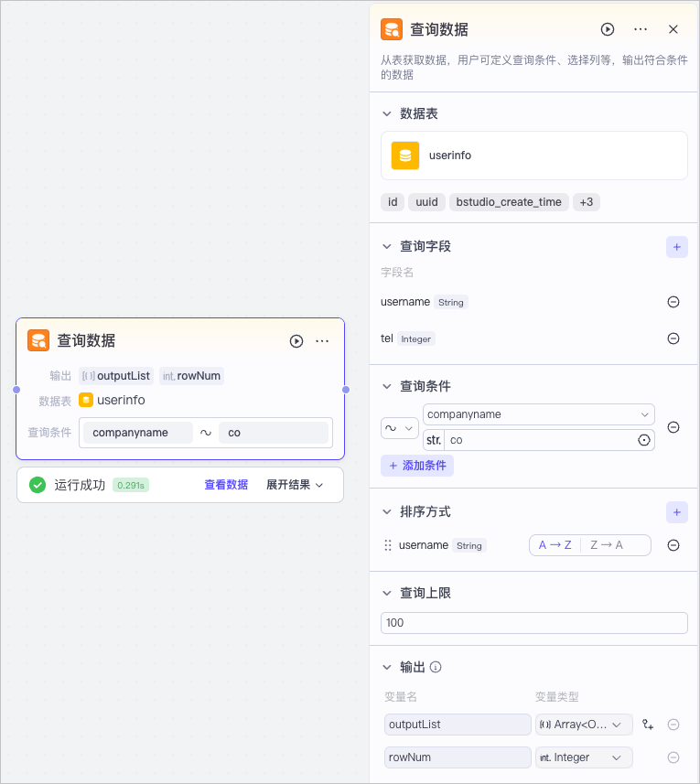Image resolution: width=700 pixels, height=784 pixels.
Task: Open variable picker icon in co value field
Action: (644, 440)
